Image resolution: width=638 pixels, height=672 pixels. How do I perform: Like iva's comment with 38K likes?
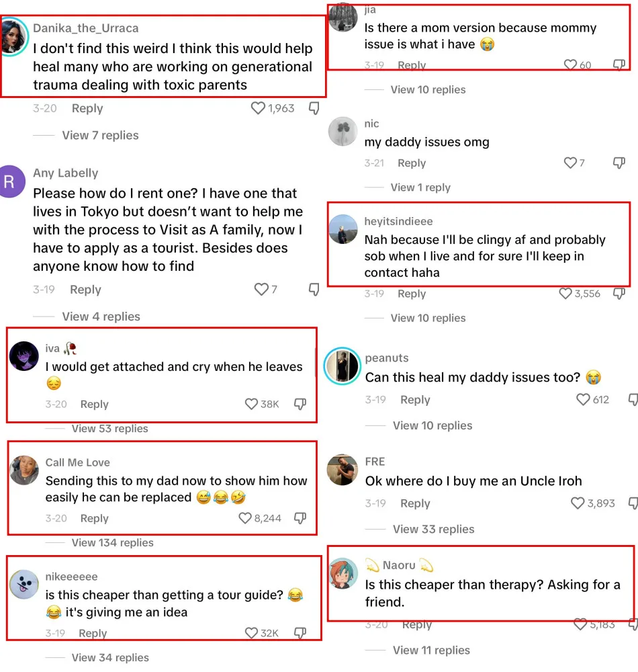pyautogui.click(x=251, y=404)
